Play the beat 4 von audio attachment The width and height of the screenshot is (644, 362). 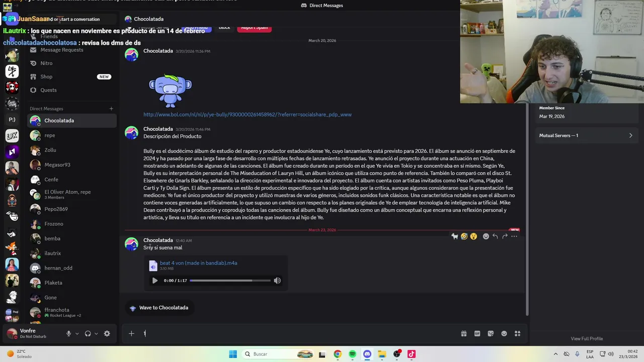click(155, 281)
